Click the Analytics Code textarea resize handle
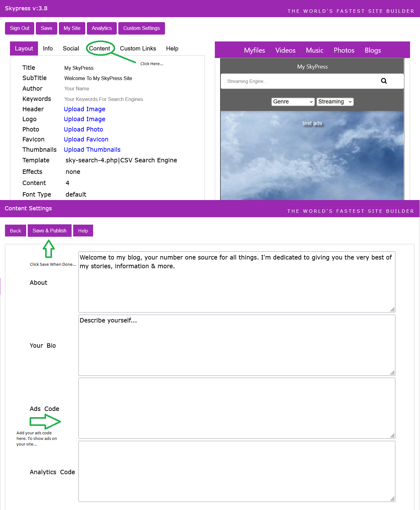420x510 pixels. [x=392, y=499]
